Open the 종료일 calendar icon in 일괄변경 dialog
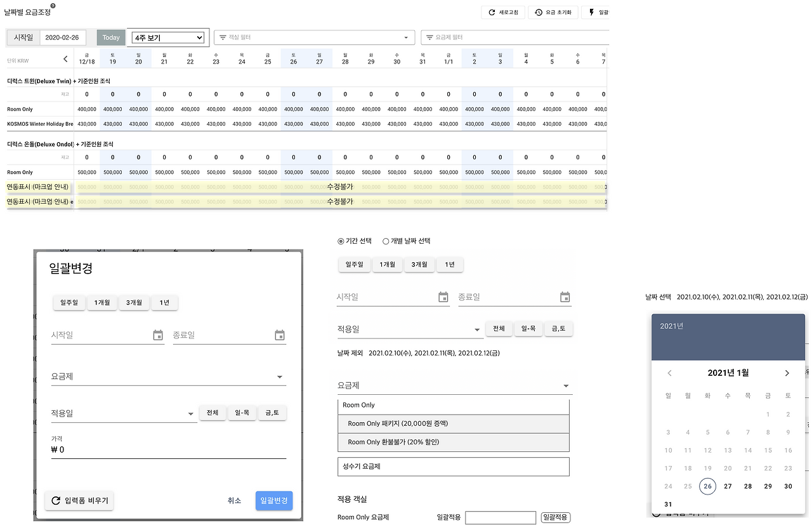 point(280,335)
